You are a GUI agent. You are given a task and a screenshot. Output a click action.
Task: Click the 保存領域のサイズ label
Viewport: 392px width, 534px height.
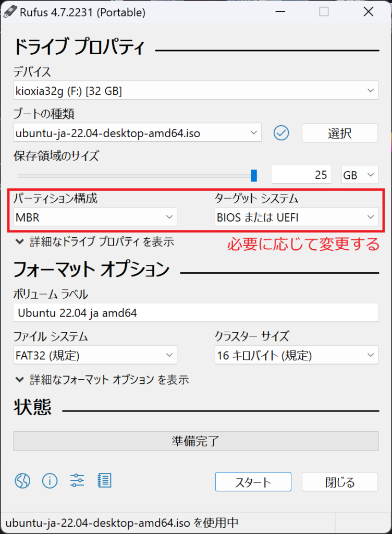56,155
